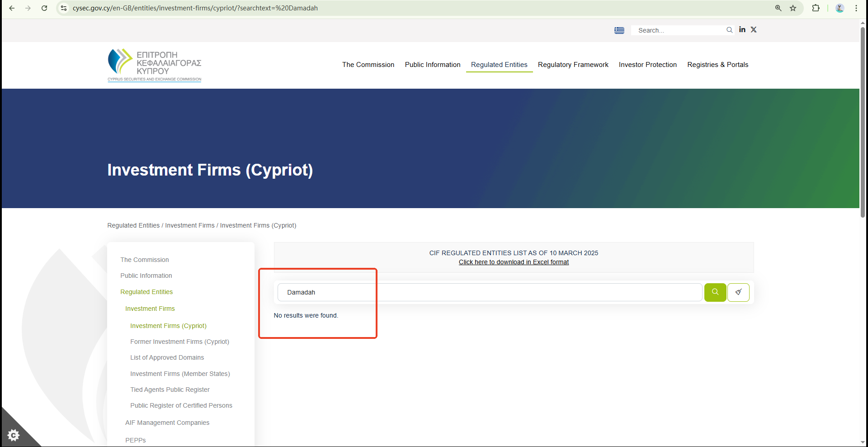Open Regulatory Framework top menu
This screenshot has height=447, width=868.
[x=573, y=65]
